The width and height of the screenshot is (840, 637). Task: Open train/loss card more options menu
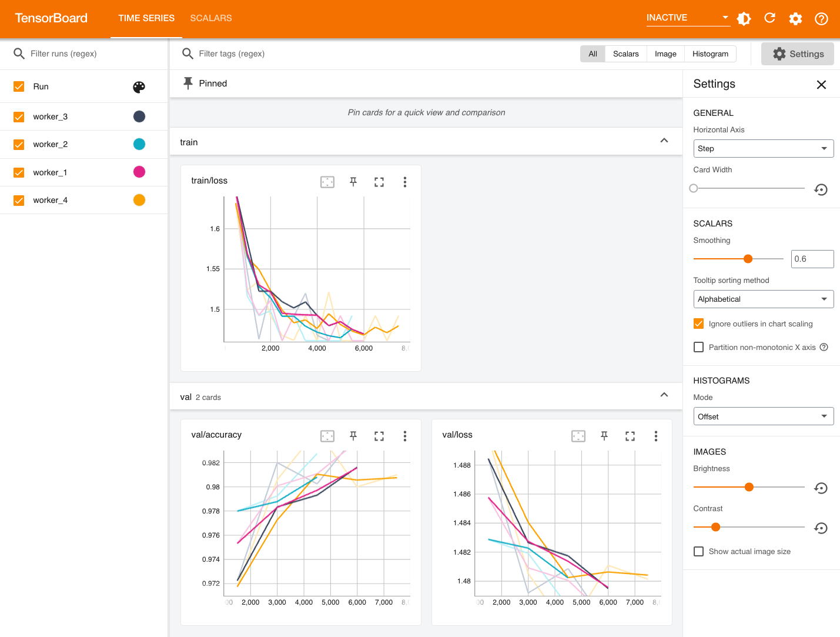tap(405, 182)
